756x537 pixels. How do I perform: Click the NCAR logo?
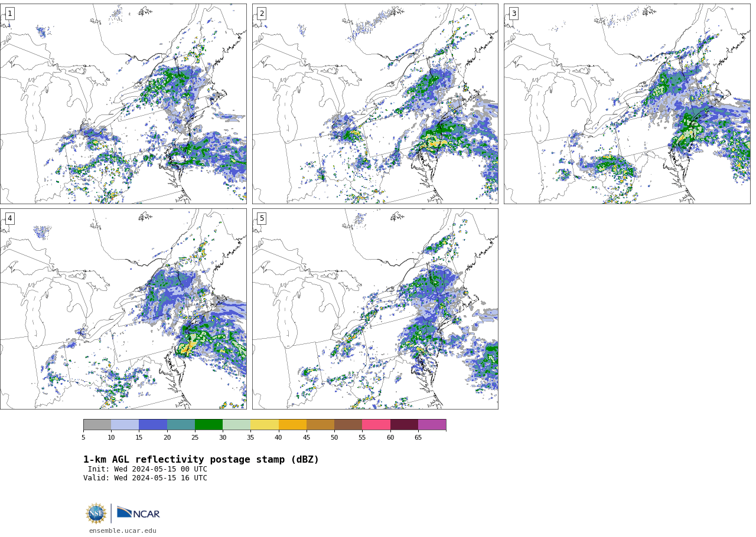point(138,513)
